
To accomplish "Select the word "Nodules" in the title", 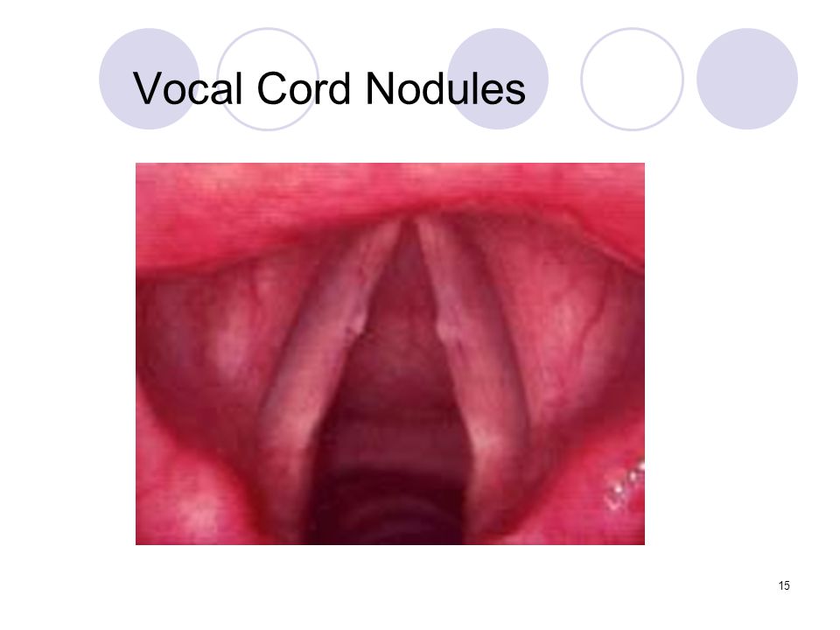I will point(445,88).
